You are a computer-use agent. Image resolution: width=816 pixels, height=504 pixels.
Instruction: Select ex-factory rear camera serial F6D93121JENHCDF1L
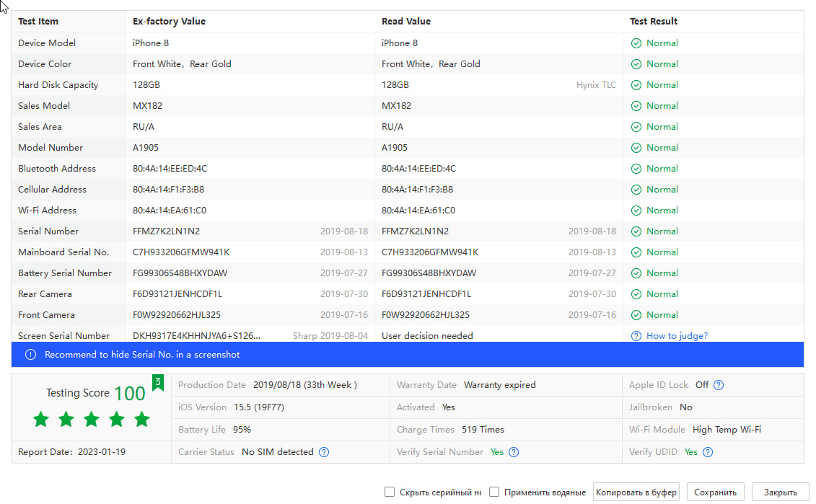click(177, 294)
